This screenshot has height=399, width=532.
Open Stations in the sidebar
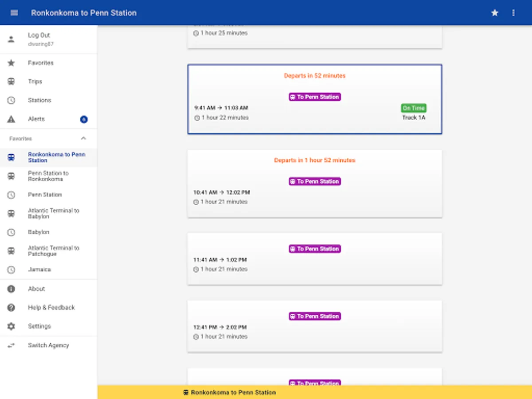(48, 100)
